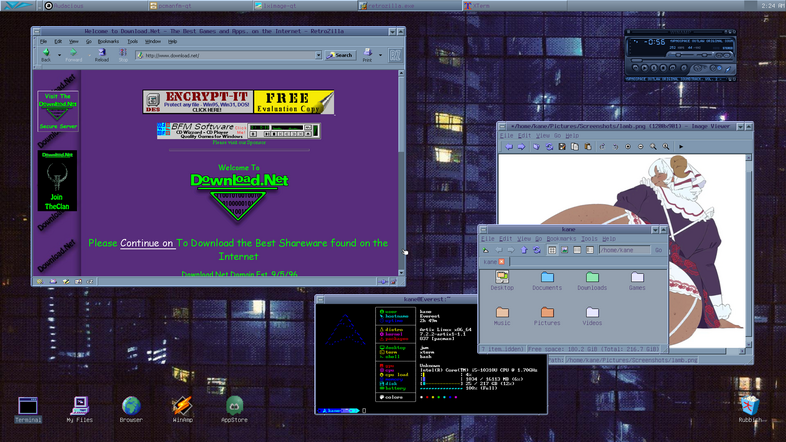
Task: Switch to icon view in kane file manager
Action: [552, 250]
